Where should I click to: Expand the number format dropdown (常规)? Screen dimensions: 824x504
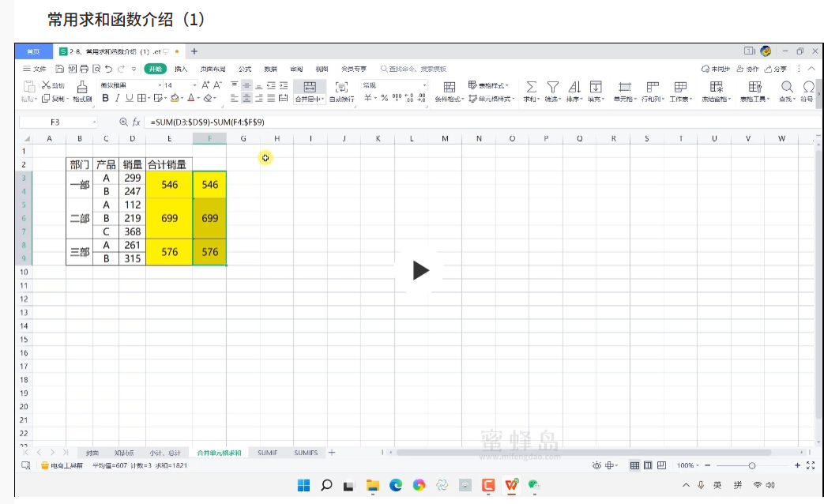424,85
